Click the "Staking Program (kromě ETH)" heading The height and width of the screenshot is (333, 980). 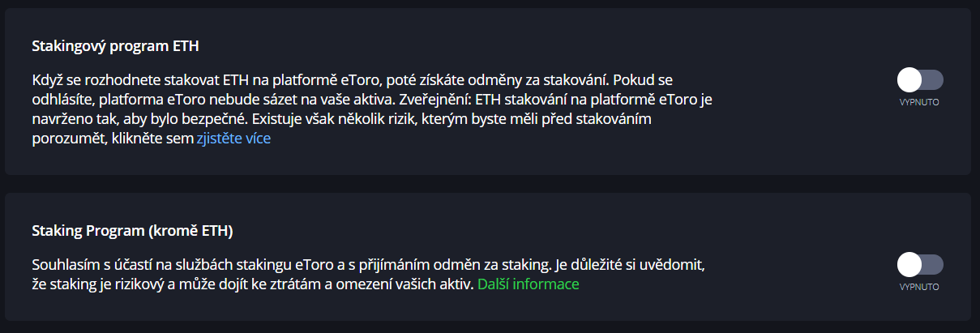click(x=132, y=231)
